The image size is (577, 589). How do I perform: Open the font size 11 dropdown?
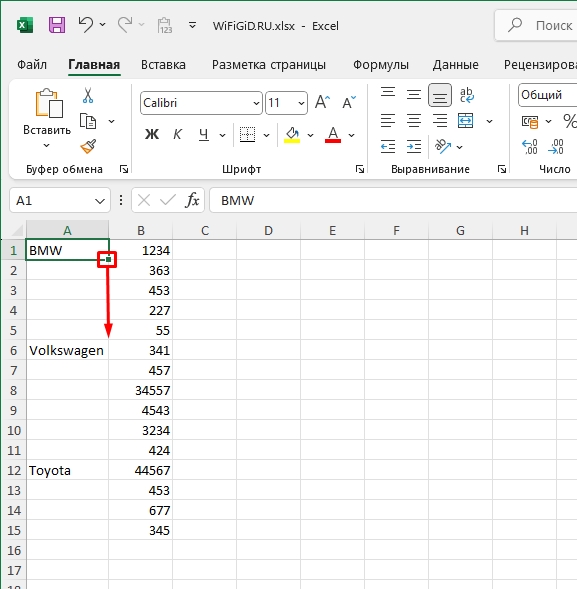click(x=301, y=103)
